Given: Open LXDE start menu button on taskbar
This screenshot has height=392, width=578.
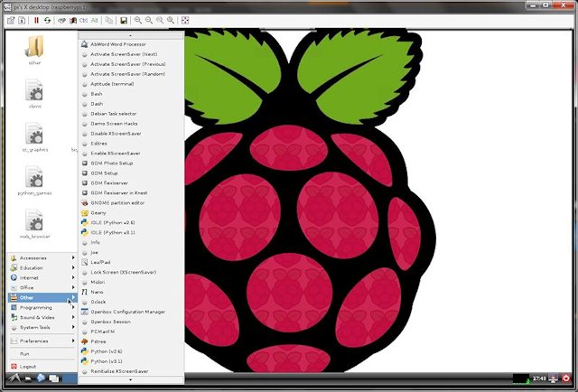Looking at the screenshot, I should [x=14, y=378].
